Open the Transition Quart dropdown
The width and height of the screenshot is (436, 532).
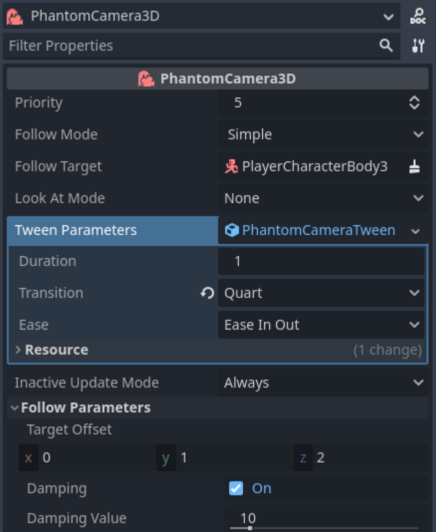point(321,293)
